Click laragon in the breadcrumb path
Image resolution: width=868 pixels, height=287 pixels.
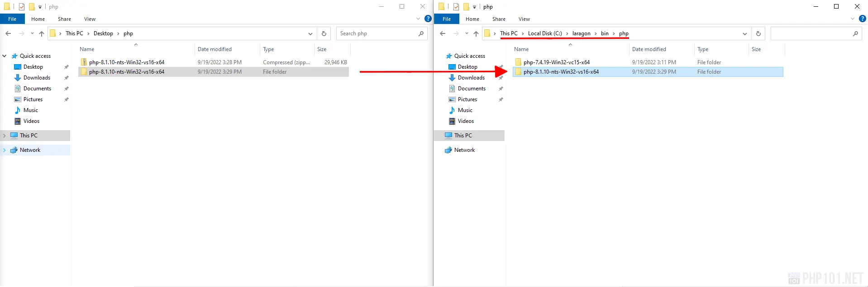tap(581, 33)
